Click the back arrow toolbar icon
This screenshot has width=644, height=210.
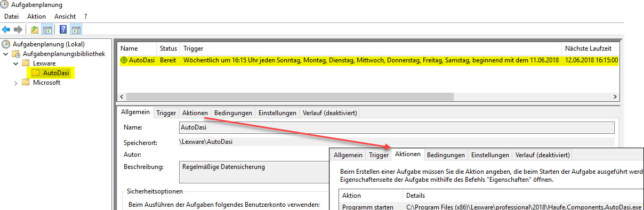(6, 29)
